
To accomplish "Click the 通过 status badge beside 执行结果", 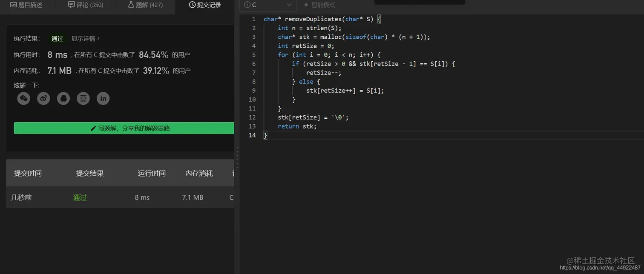I will (57, 39).
